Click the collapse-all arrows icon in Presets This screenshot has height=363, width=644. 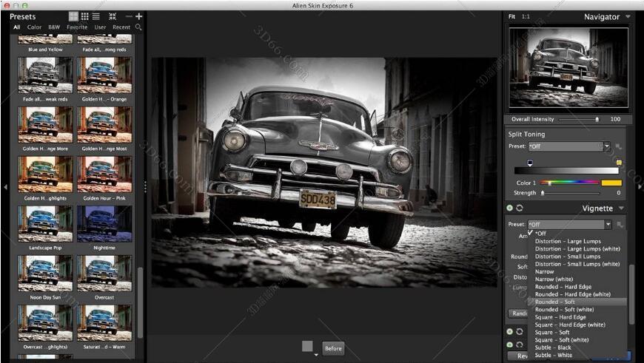[113, 16]
